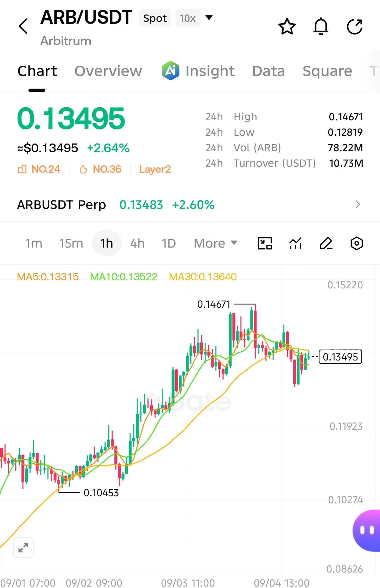Tap the MA30:0.13640 indicator label
This screenshot has width=380, height=588.
[203, 277]
